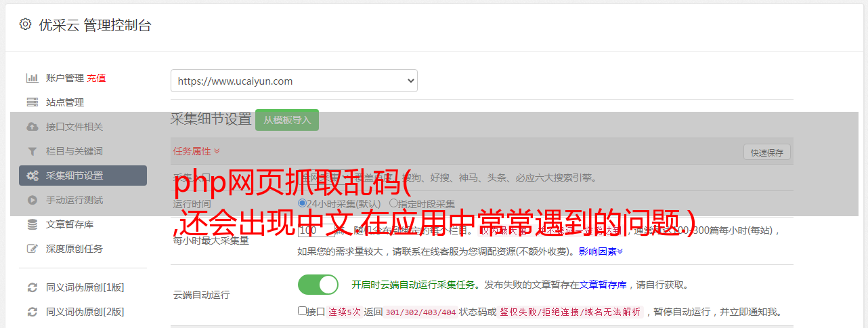The width and height of the screenshot is (868, 328).
Task: Open 账户管理 in the sidebar
Action: pos(65,78)
